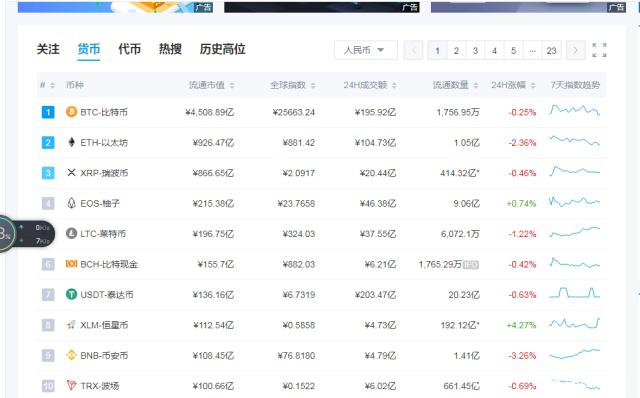Go to page 5

click(513, 51)
